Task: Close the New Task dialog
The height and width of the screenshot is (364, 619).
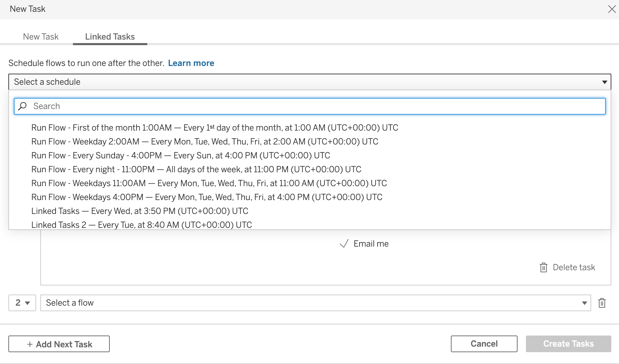Action: (x=612, y=9)
